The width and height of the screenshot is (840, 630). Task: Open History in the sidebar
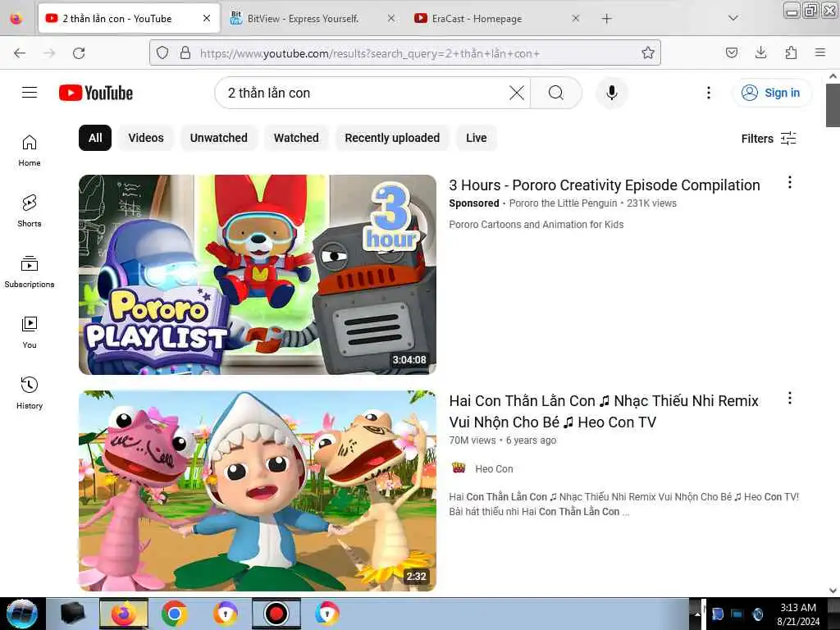(30, 393)
